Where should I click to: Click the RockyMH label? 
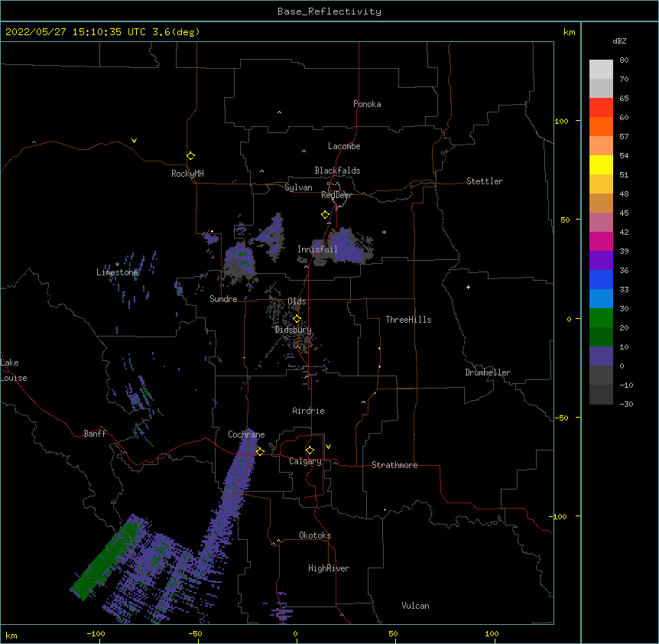(187, 174)
